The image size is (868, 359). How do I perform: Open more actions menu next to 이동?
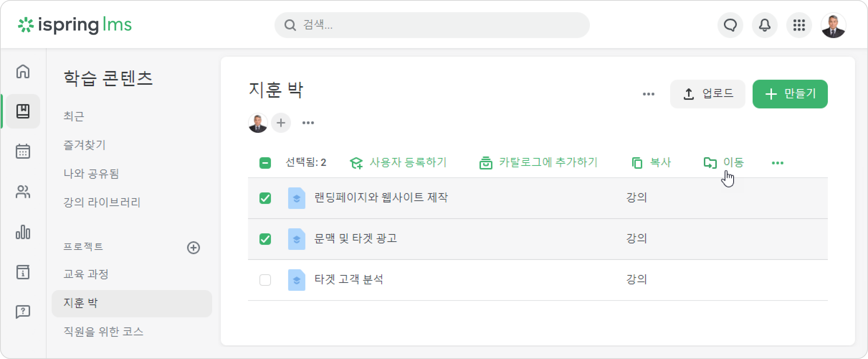pyautogui.click(x=777, y=163)
